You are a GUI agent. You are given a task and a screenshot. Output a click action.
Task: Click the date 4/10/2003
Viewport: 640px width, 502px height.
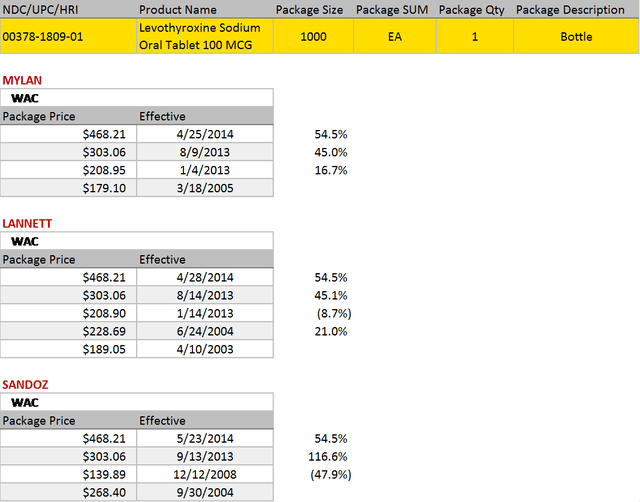205,349
